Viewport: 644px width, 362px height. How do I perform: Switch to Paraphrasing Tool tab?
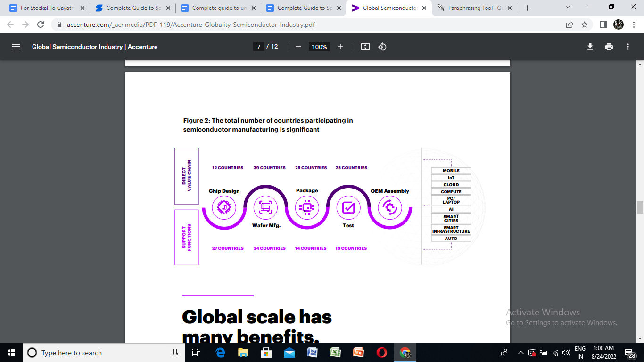474,8
